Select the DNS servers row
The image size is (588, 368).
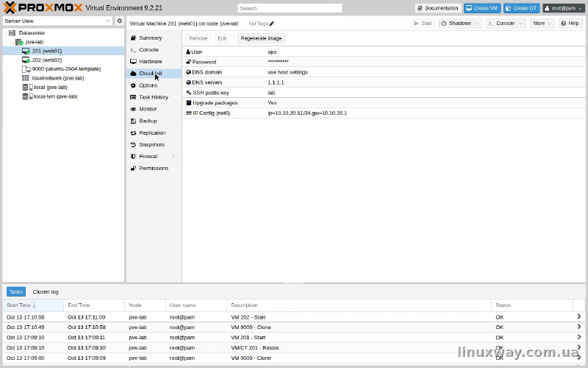384,82
